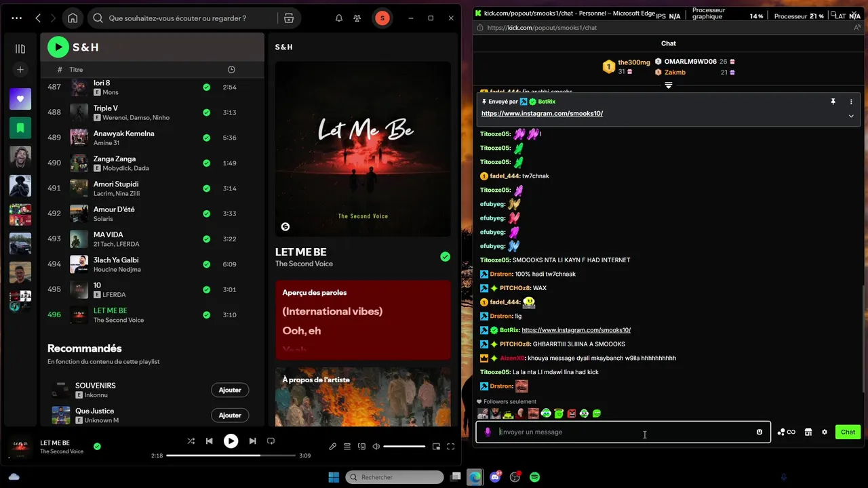The height and width of the screenshot is (488, 868).
Task: Open channel points infinity icon
Action: [787, 432]
